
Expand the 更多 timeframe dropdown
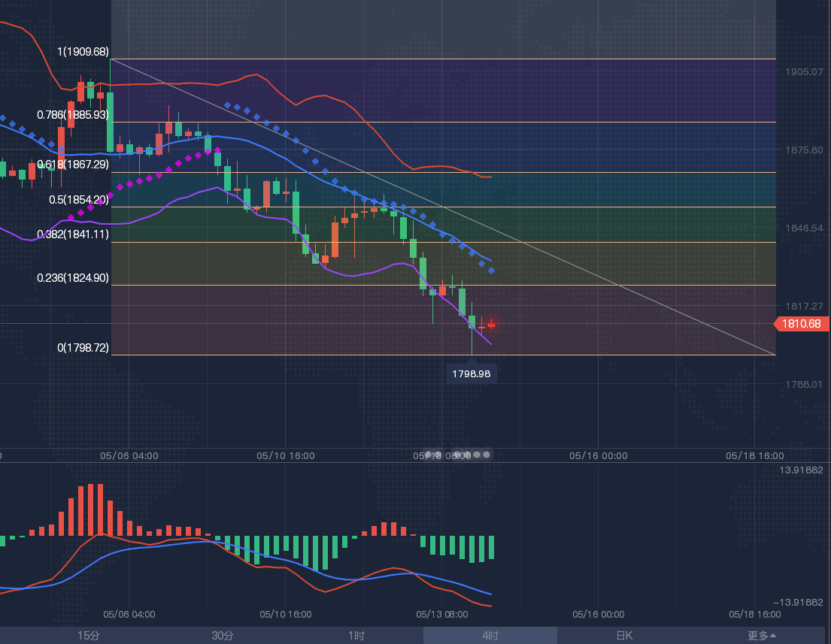click(x=762, y=636)
